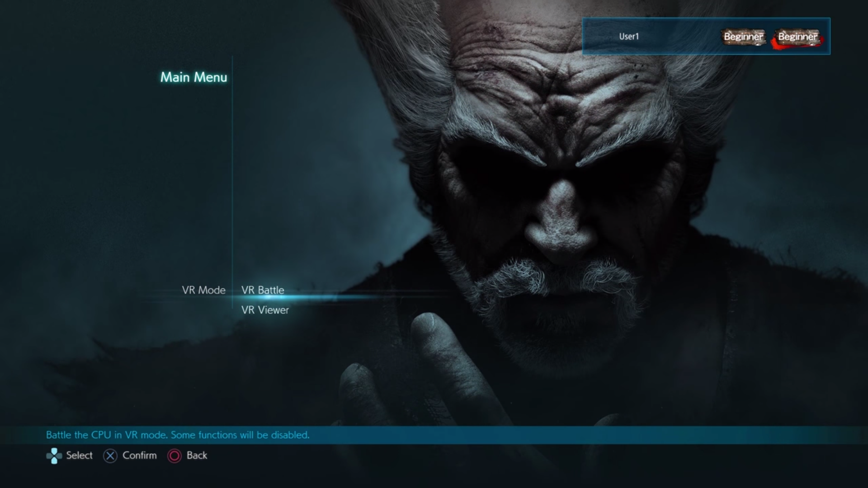Click the cross button Confirm icon
The image size is (868, 488).
pyautogui.click(x=110, y=456)
